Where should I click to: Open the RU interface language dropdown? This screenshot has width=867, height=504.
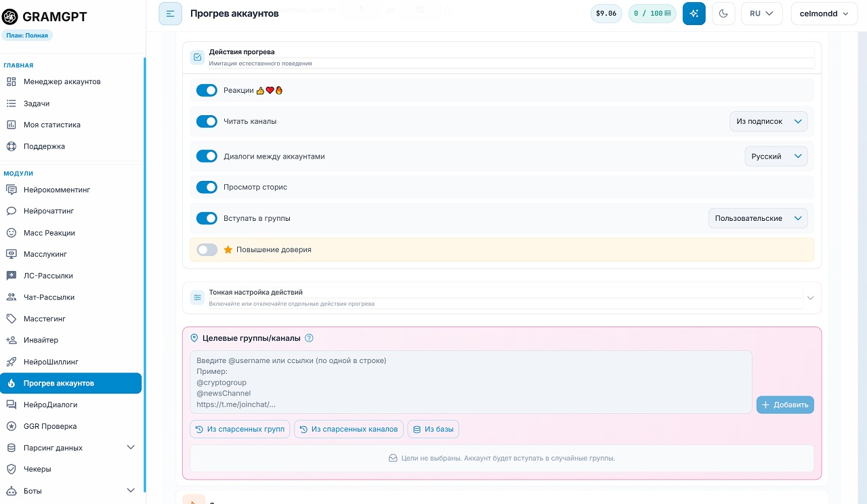tap(762, 14)
